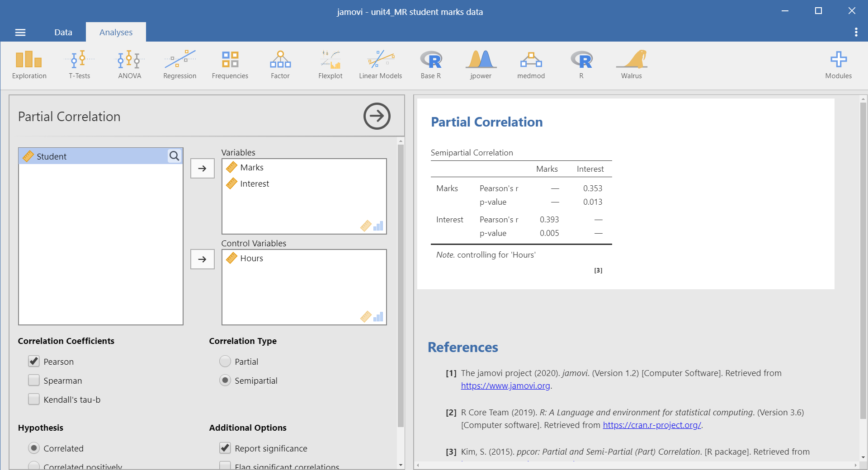The image size is (868, 470).
Task: Click the results panel vertical scrollbar
Action: [863, 261]
